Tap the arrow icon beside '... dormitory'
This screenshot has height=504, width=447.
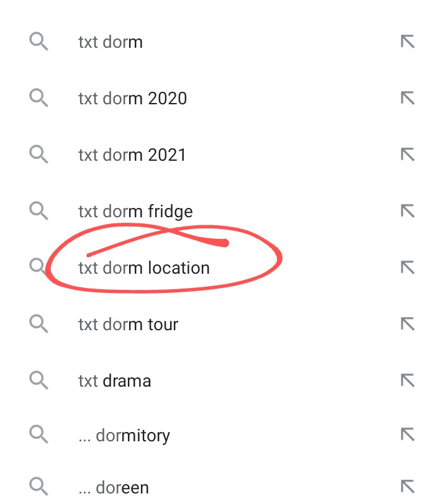coord(408,434)
